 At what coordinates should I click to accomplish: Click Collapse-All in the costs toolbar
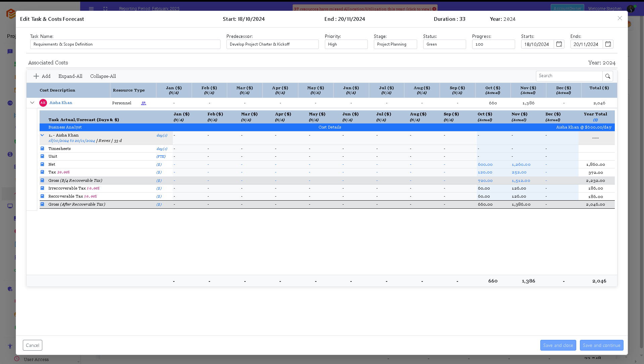pyautogui.click(x=103, y=76)
